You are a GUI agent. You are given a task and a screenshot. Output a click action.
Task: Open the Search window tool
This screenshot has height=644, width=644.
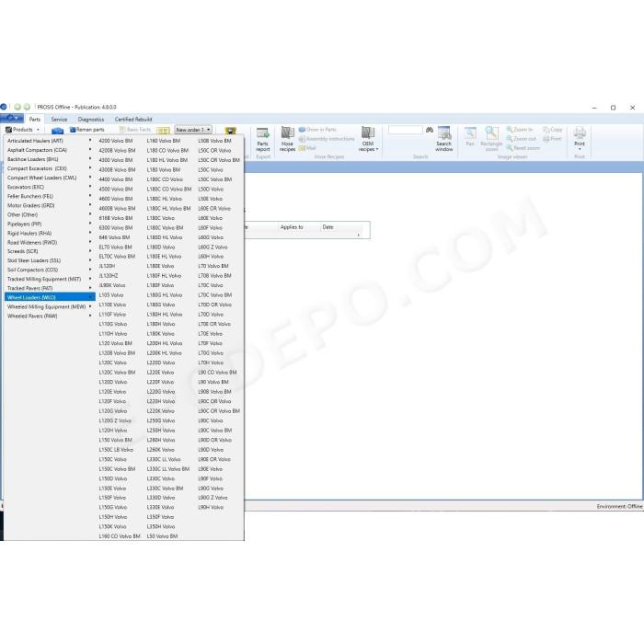pos(444,139)
